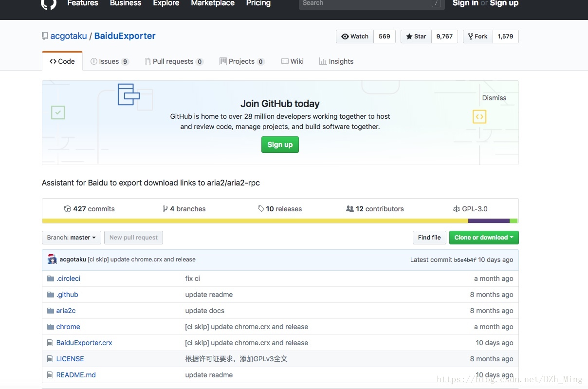Click the slash shortcut icon in search box
The width and height of the screenshot is (588, 389).
(x=437, y=3)
